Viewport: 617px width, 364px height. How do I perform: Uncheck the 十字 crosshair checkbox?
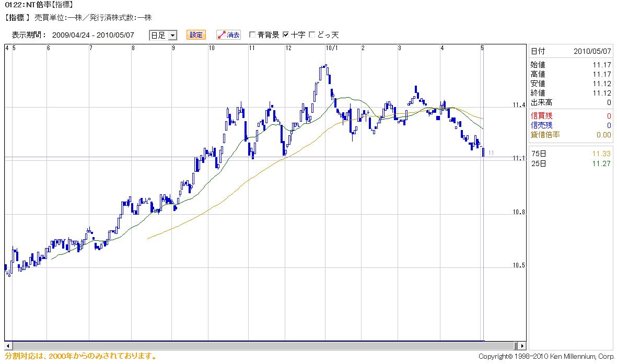[x=286, y=35]
